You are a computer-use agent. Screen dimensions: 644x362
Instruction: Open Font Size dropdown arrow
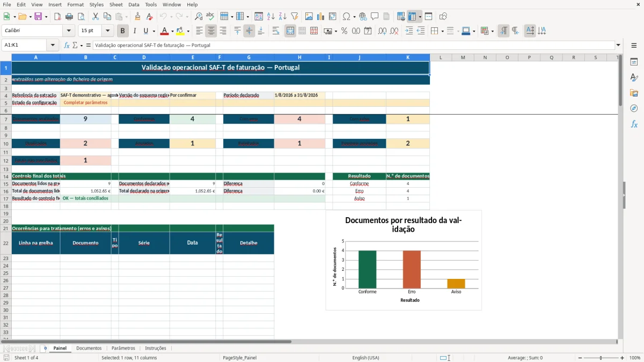(107, 31)
